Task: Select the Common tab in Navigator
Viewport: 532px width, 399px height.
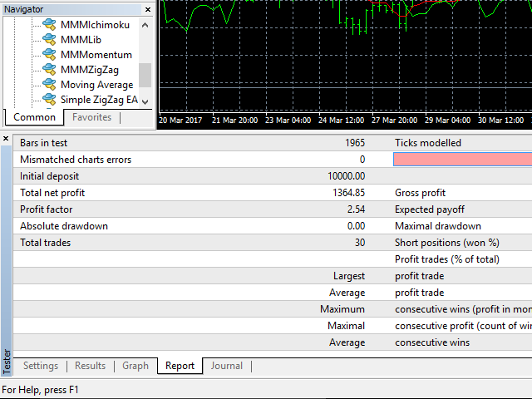Action: click(x=35, y=117)
